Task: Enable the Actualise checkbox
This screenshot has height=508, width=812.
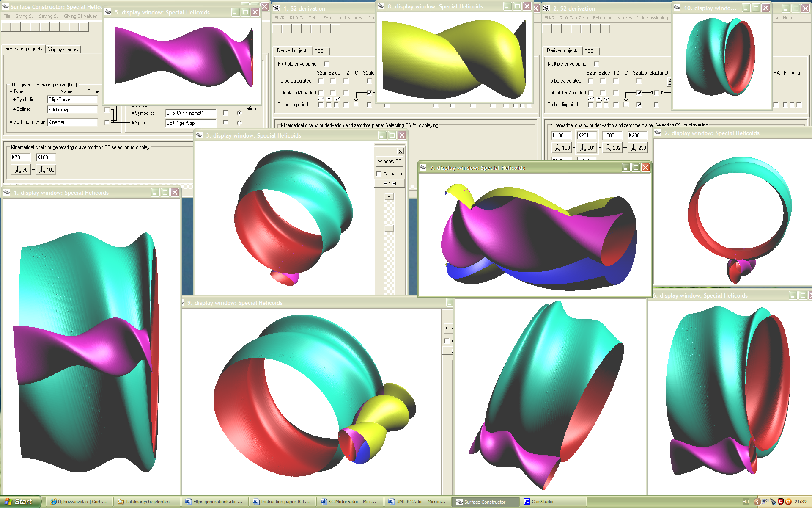Action: [x=379, y=174]
